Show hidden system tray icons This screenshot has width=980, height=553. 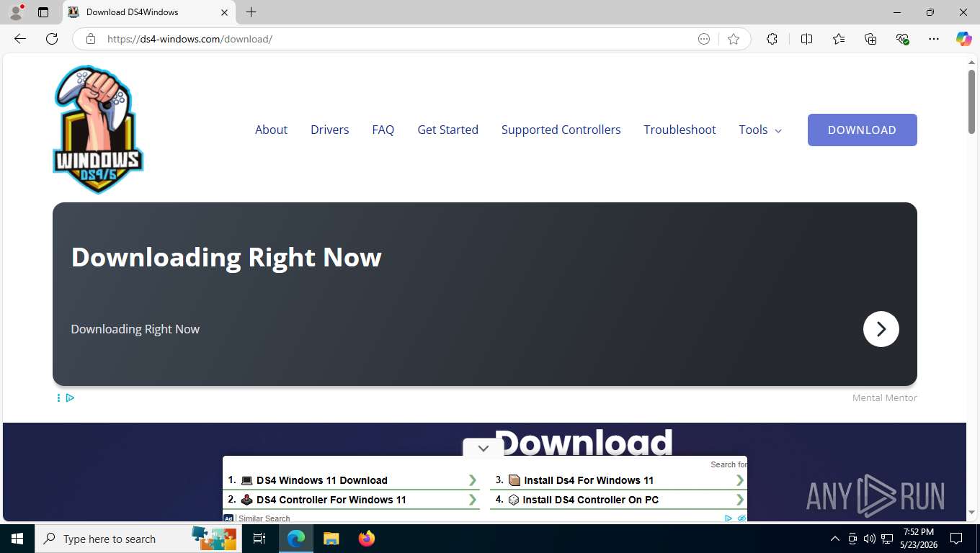tap(835, 539)
